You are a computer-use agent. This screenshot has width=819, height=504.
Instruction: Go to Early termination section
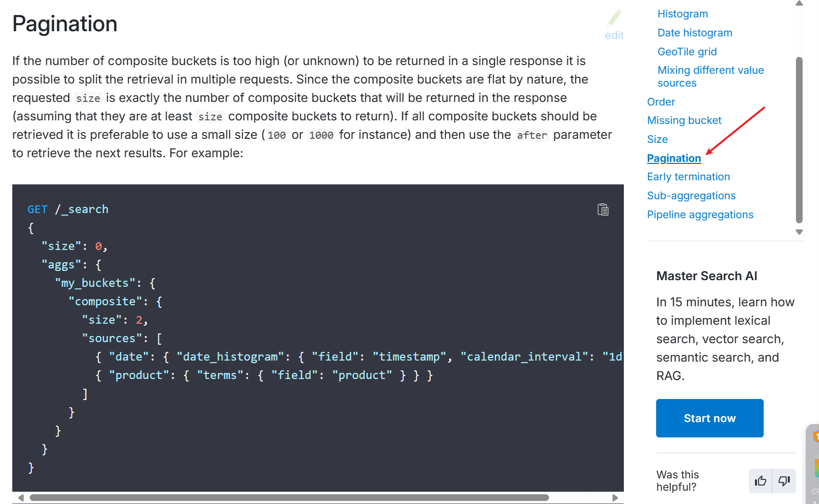688,177
